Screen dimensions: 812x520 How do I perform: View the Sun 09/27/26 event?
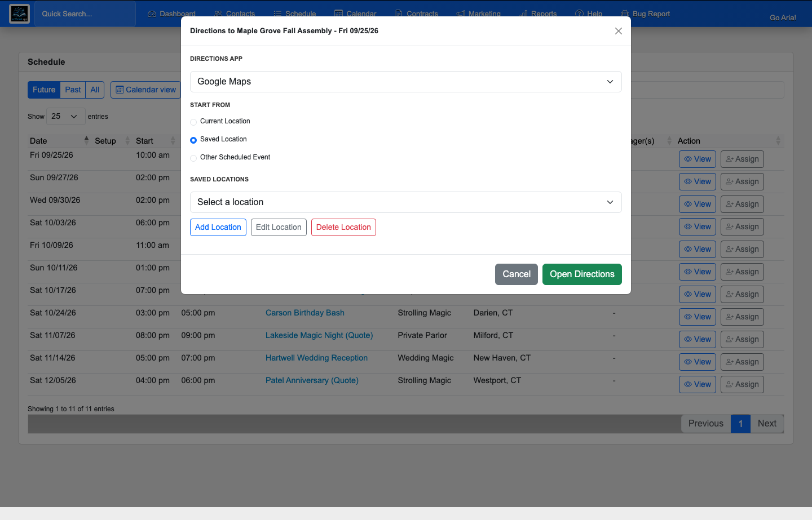698,182
